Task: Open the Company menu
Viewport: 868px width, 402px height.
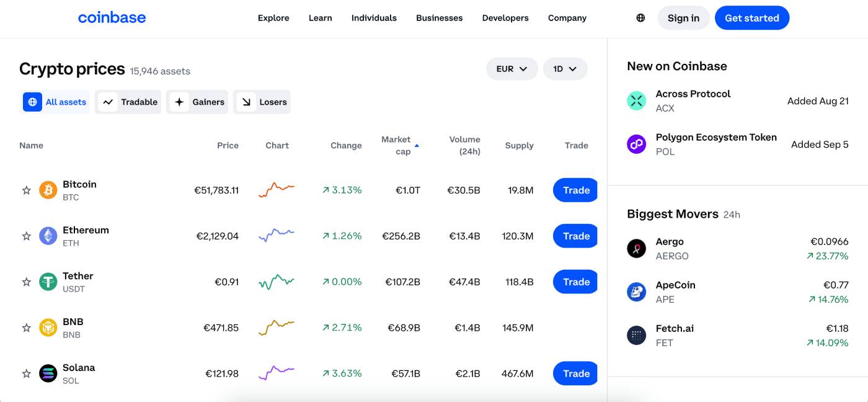Action: (x=567, y=18)
